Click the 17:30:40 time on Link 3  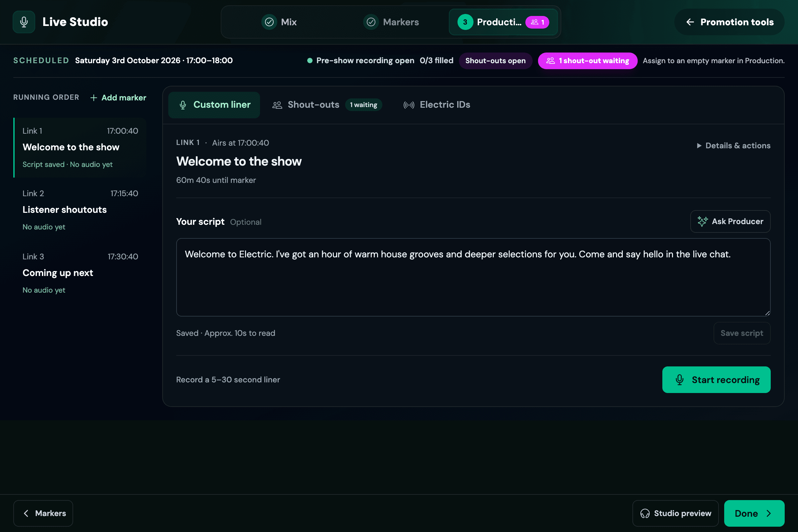123,257
